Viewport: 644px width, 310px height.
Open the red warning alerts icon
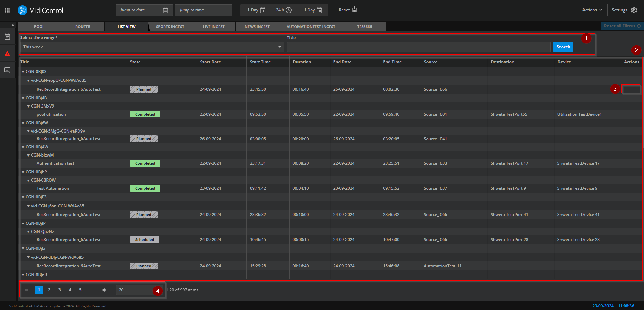point(7,53)
